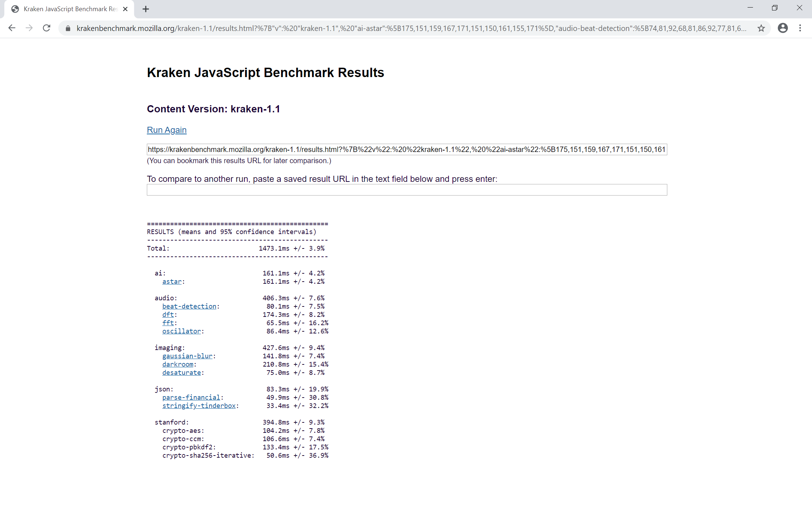Screen dimensions: 812x520
Task: Click the browser forward arrow
Action: click(29, 28)
